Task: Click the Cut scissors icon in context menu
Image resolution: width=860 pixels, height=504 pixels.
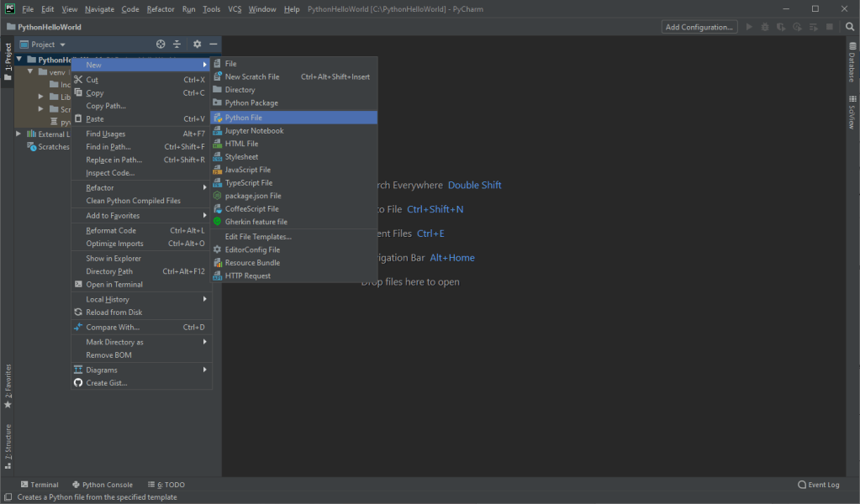Action: [x=78, y=80]
